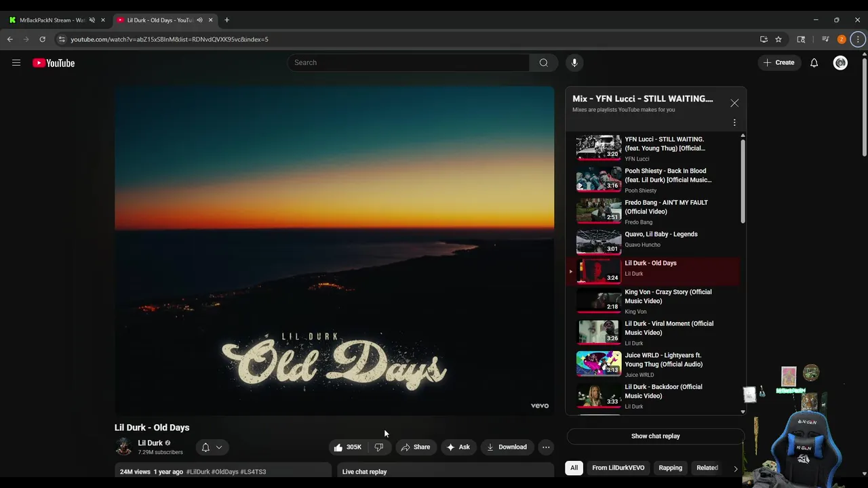
Task: Advance filter chips with right arrow
Action: point(735,468)
